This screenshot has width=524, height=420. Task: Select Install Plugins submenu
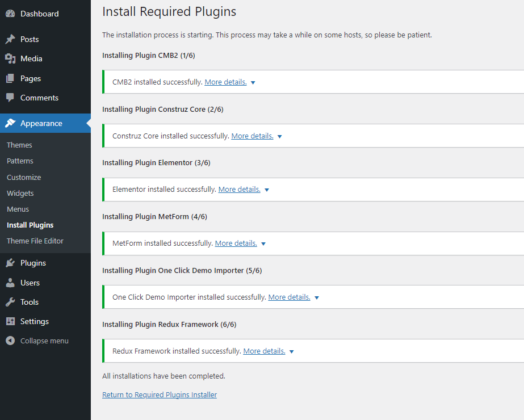30,225
